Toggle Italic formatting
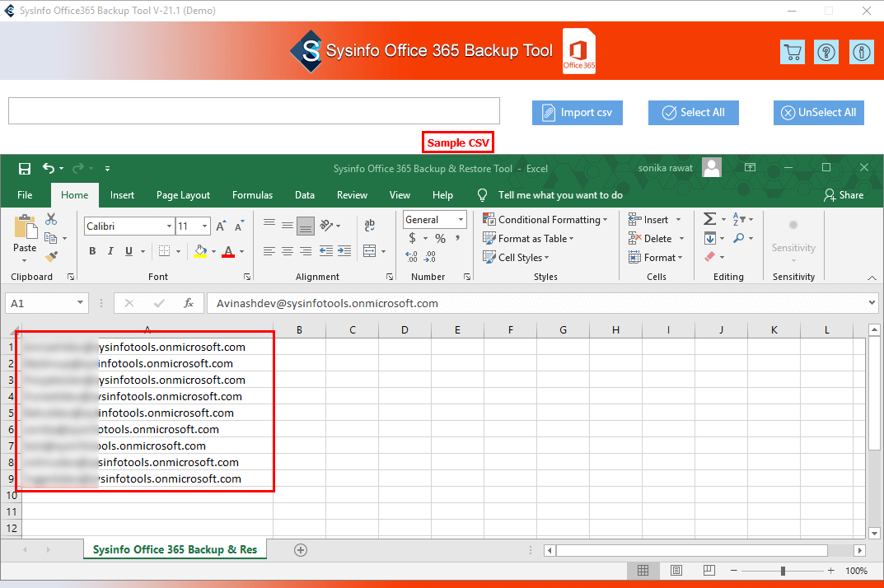This screenshot has width=884, height=588. coord(111,251)
